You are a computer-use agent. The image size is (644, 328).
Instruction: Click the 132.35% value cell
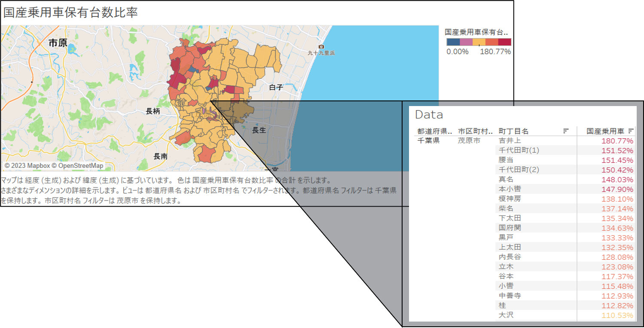(x=617, y=247)
